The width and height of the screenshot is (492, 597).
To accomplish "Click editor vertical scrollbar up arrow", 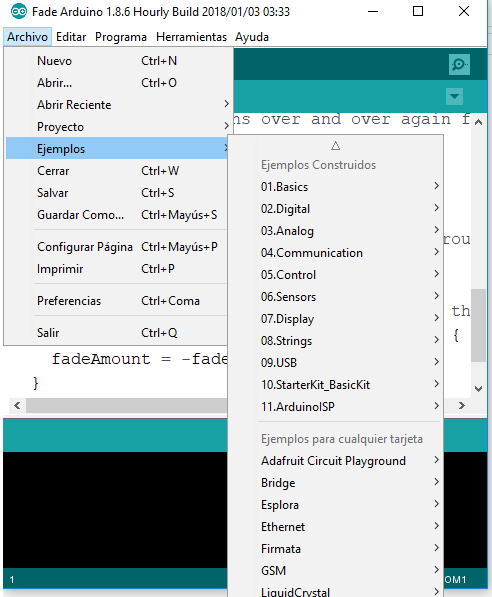I will tap(479, 122).
